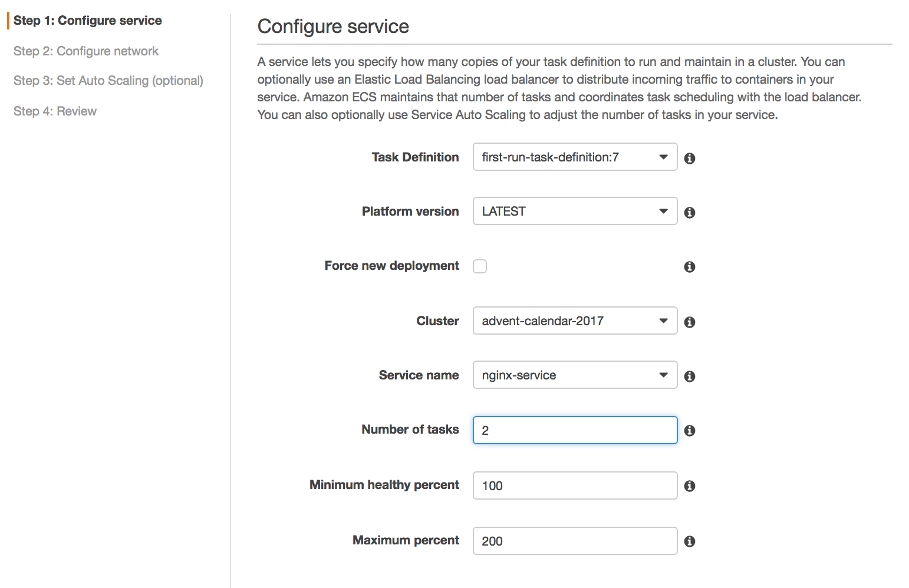
Task: Select Step 1: Configure service
Action: [x=88, y=21]
